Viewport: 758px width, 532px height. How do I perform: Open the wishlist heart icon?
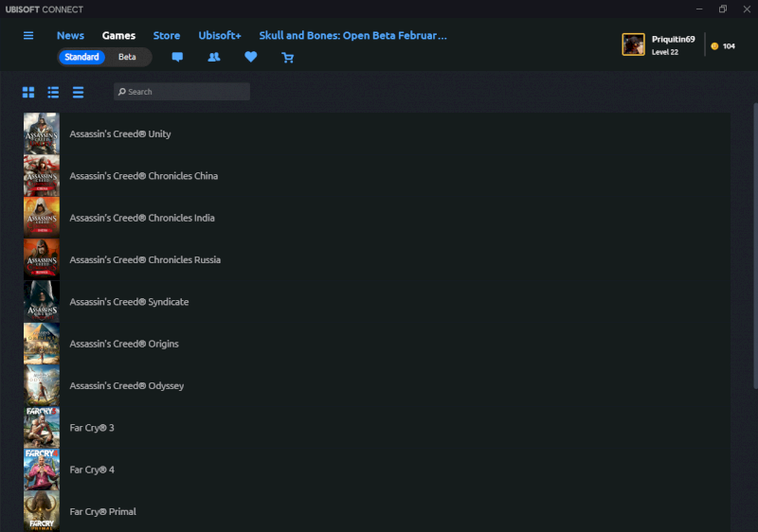[250, 57]
